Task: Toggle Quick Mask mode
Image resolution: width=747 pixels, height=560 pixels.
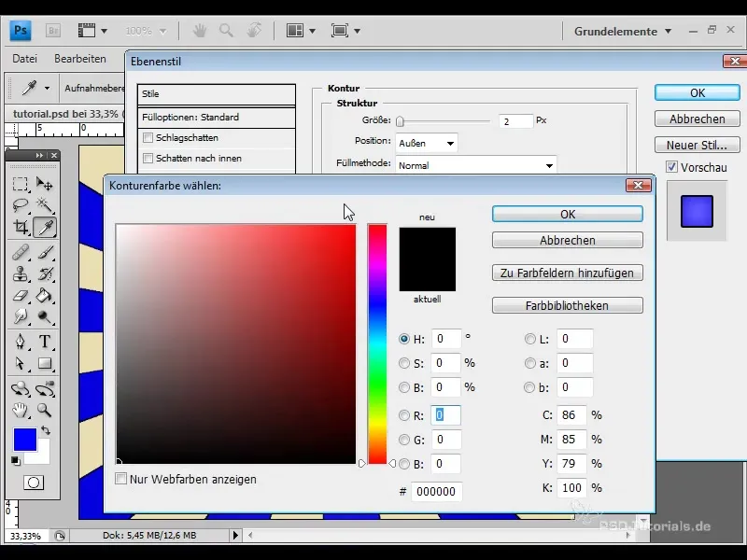Action: click(x=34, y=483)
